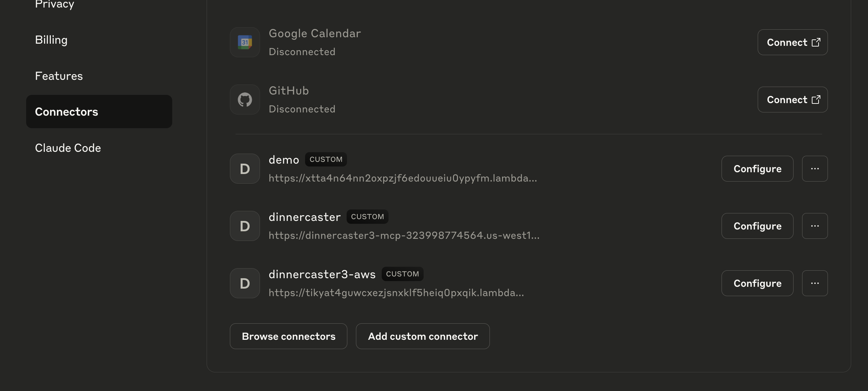
Task: Click the Google Calendar icon
Action: point(245,42)
